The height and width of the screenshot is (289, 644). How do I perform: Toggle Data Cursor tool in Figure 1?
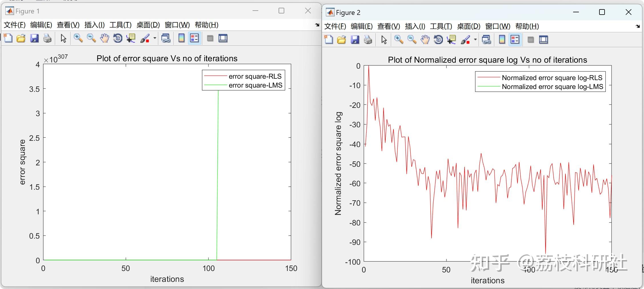131,38
